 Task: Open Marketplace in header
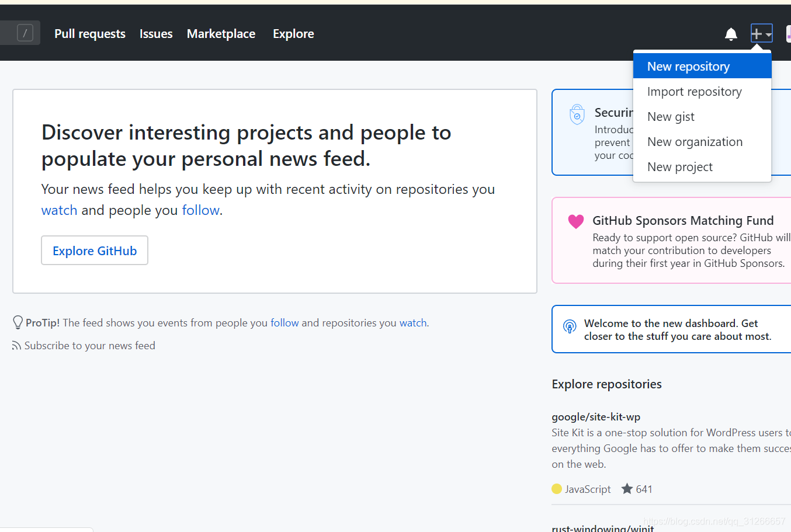click(221, 34)
